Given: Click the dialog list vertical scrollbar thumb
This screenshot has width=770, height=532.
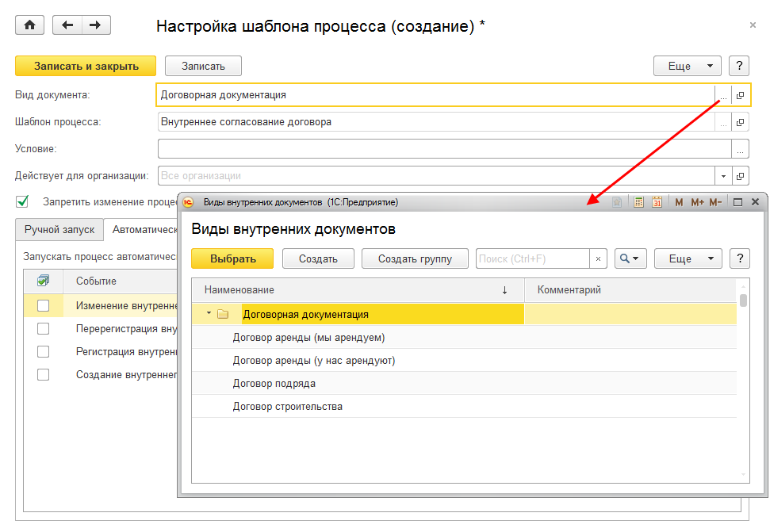Looking at the screenshot, I should point(744,300).
